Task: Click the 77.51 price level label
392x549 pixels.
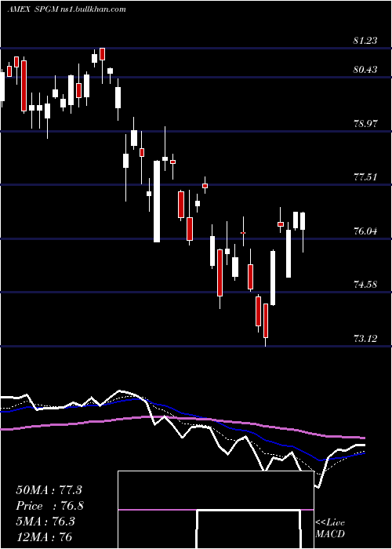Action: [365, 176]
